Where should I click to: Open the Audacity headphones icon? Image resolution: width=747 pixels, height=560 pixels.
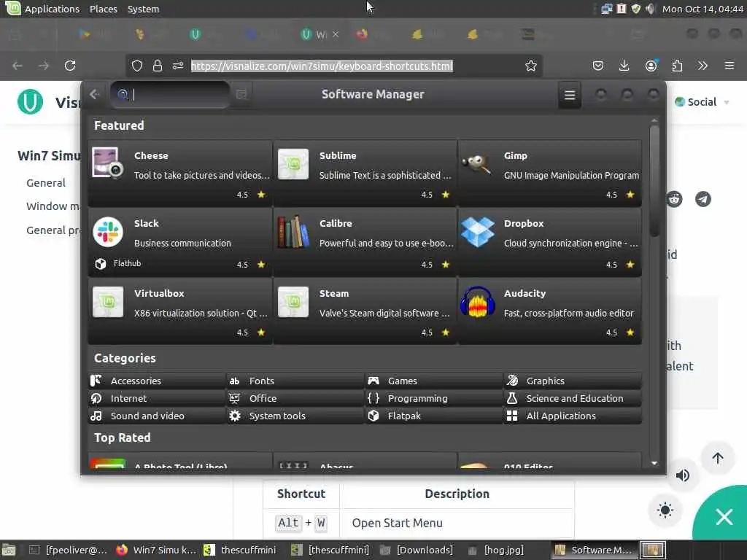(477, 302)
